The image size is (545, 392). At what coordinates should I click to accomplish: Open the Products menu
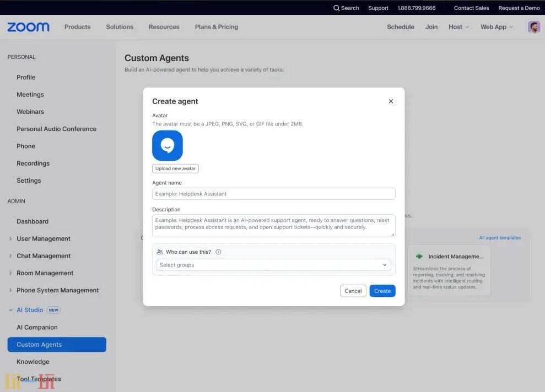click(77, 26)
